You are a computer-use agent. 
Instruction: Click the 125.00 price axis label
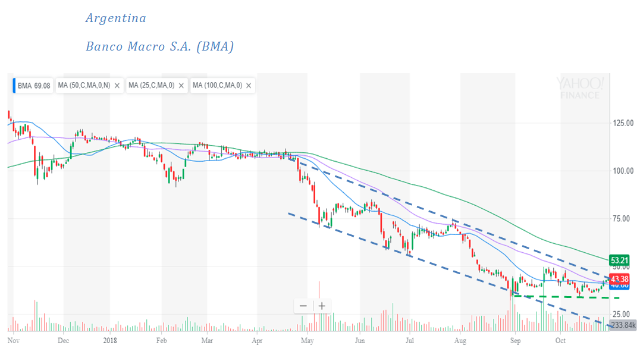point(623,123)
